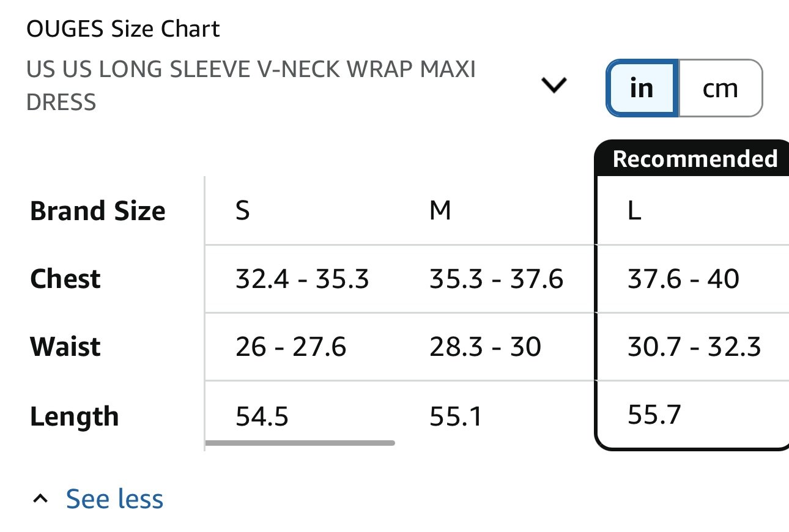Click the L length value 55.7

654,415
